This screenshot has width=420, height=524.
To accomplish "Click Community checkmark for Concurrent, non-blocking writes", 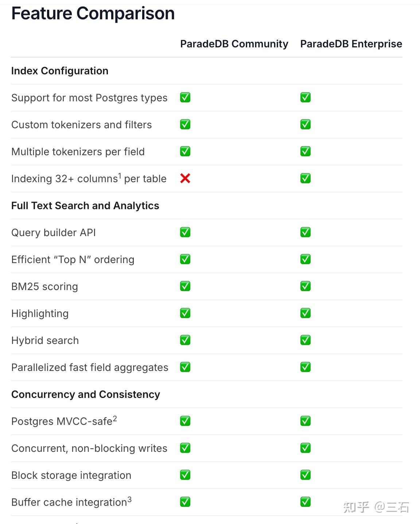I will (185, 448).
